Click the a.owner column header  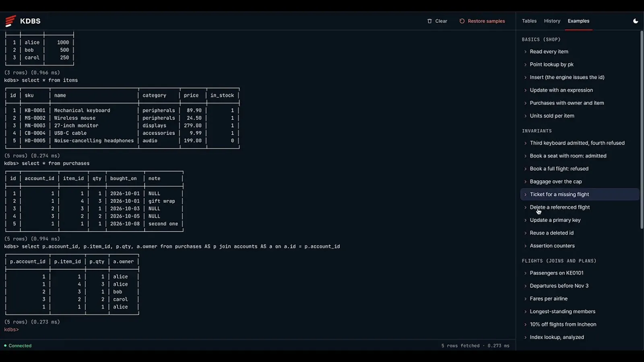123,261
